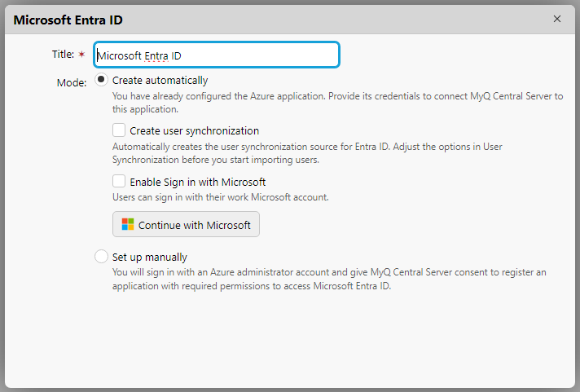Click the Azure administrator consent description text
The height and width of the screenshot is (392, 580).
point(328,279)
